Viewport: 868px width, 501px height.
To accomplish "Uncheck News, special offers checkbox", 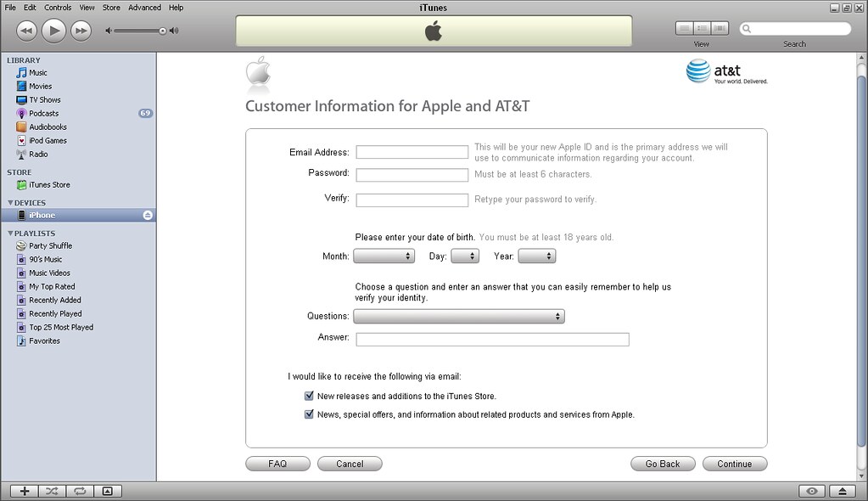I will point(309,414).
